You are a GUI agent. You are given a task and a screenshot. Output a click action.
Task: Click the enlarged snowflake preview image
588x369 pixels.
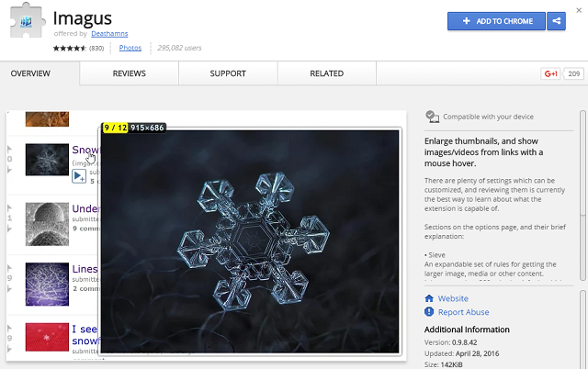(x=250, y=241)
